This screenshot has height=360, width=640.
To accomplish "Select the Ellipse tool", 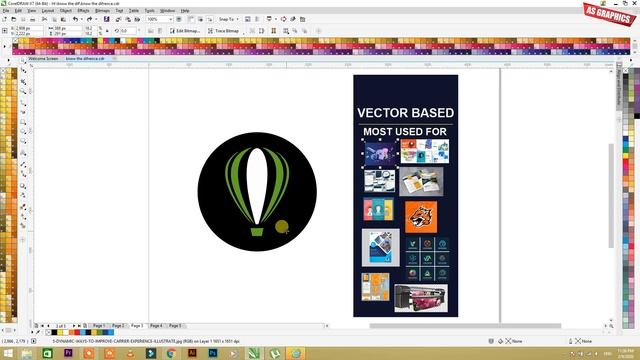I will coord(23,132).
